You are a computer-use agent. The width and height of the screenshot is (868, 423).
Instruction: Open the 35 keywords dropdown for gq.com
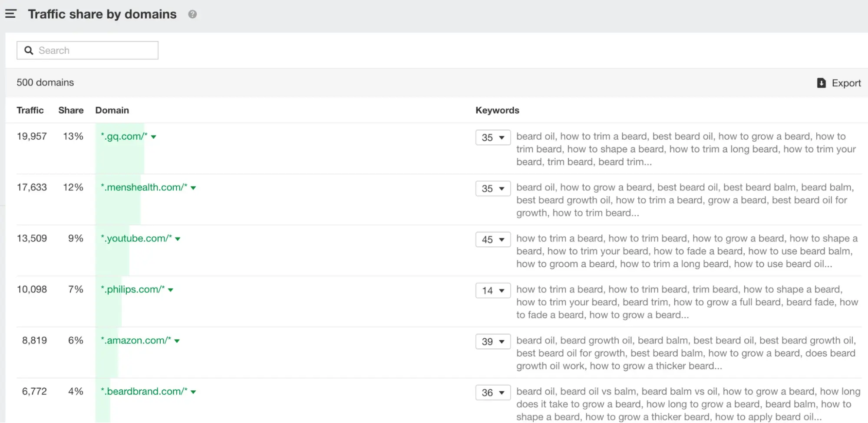(493, 138)
